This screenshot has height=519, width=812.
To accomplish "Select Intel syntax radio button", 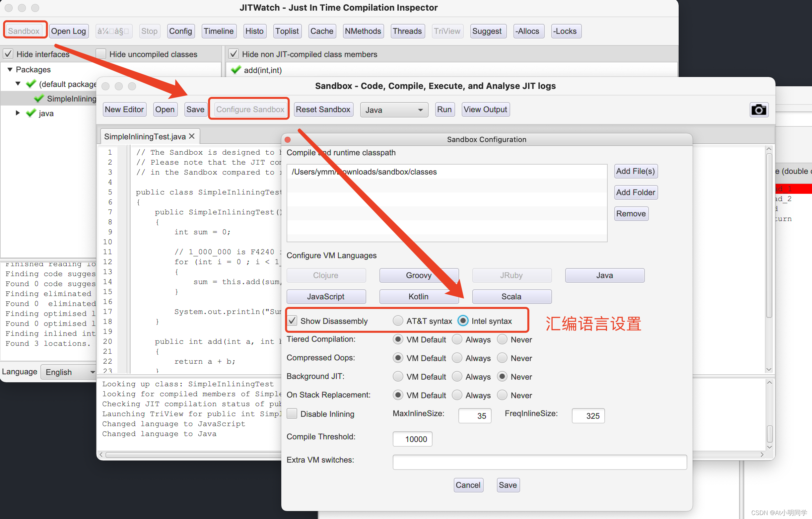I will (463, 321).
